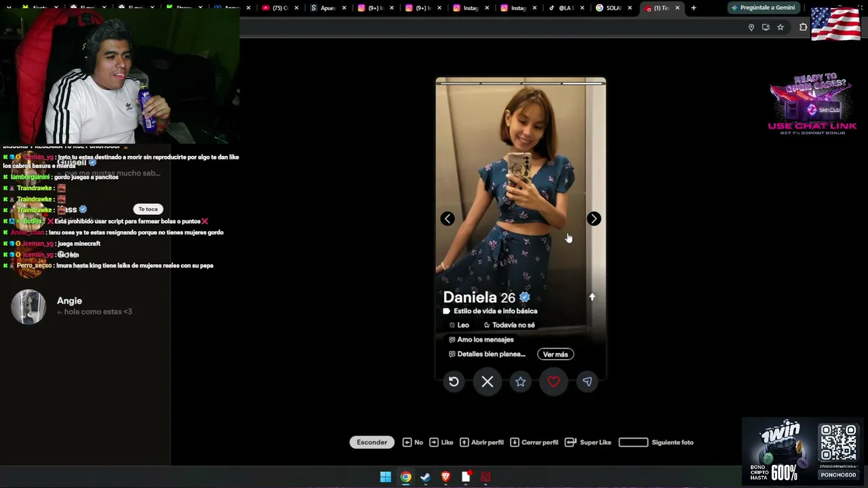Click the Chrome icon in the taskbar
The width and height of the screenshot is (868, 488).
(406, 477)
